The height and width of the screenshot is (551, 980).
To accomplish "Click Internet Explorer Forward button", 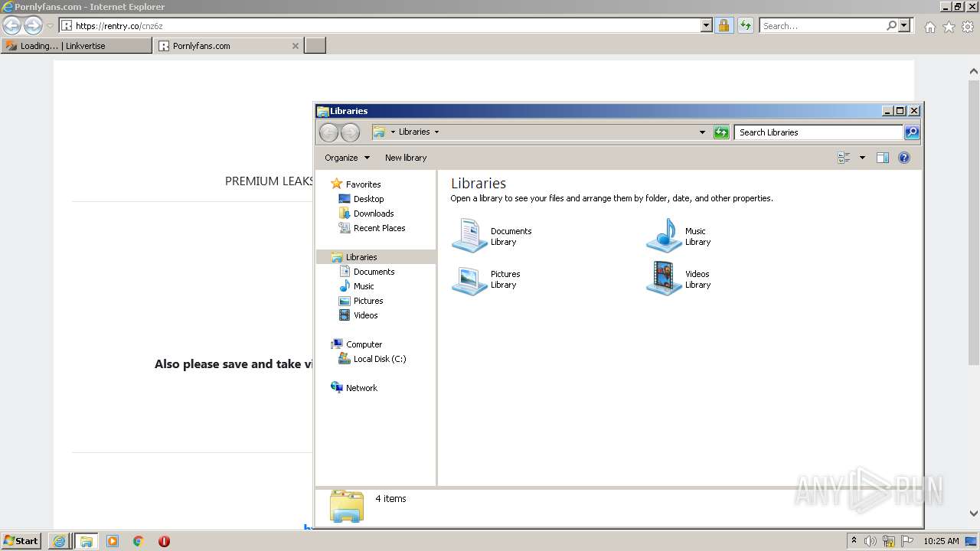I will [x=33, y=25].
